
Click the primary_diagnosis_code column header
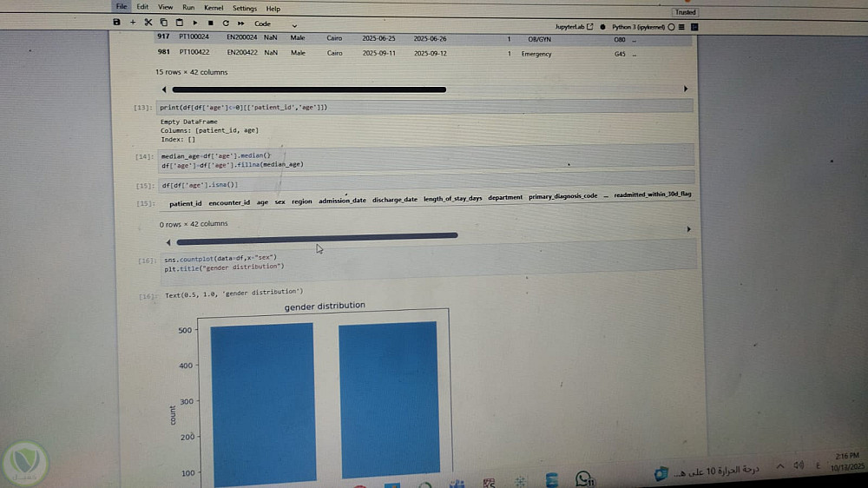[x=562, y=196]
